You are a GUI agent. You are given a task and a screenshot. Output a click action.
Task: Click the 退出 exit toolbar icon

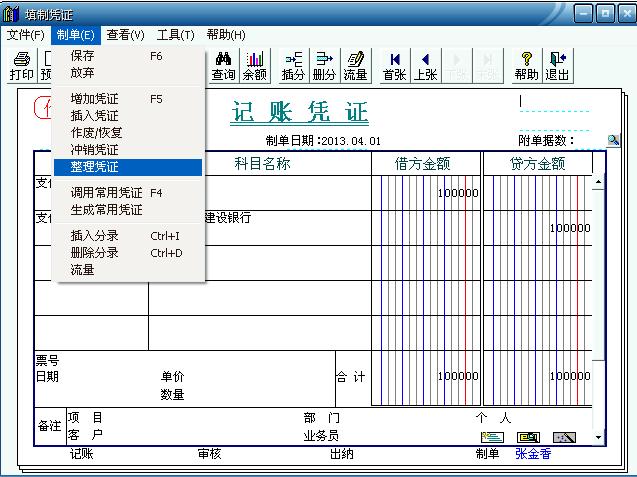(x=557, y=66)
